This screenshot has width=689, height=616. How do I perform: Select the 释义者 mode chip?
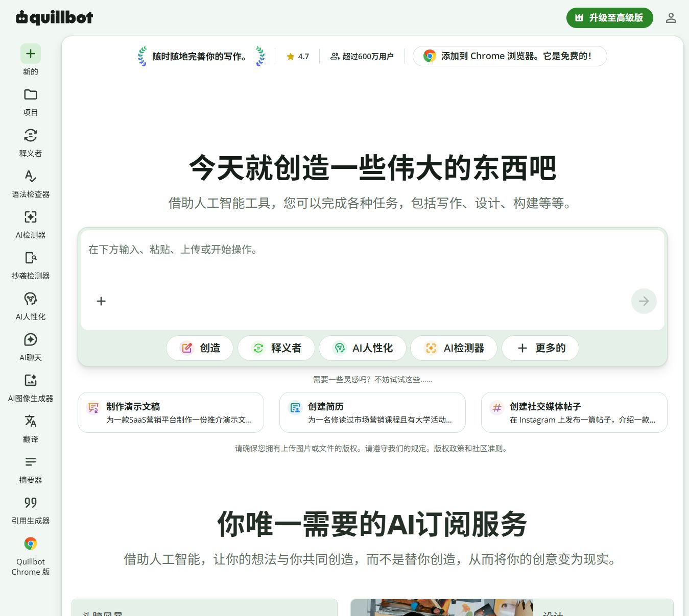(x=276, y=348)
